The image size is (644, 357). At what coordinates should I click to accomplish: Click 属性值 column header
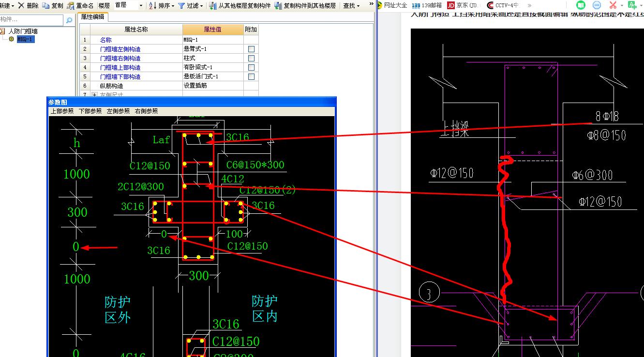(213, 30)
